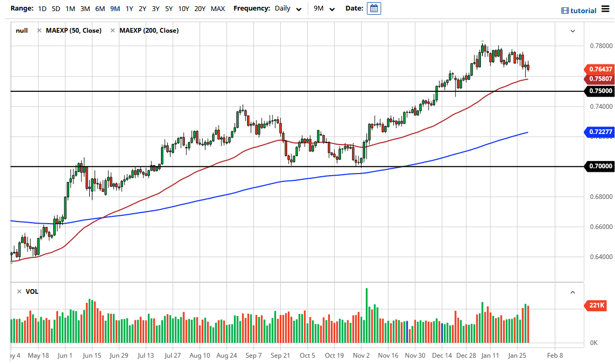
Task: Expand the VOL panel using its chevron
Action: pos(572,291)
